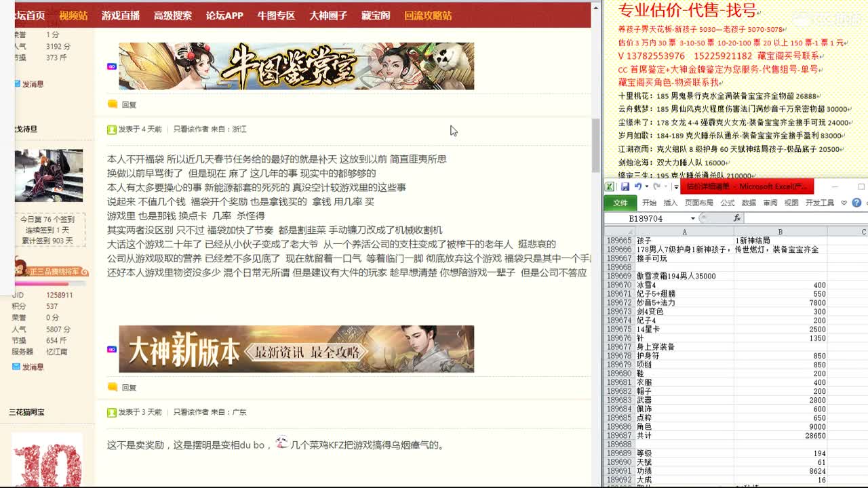
Task: Switch to 视图 ribbon tab
Action: click(791, 203)
